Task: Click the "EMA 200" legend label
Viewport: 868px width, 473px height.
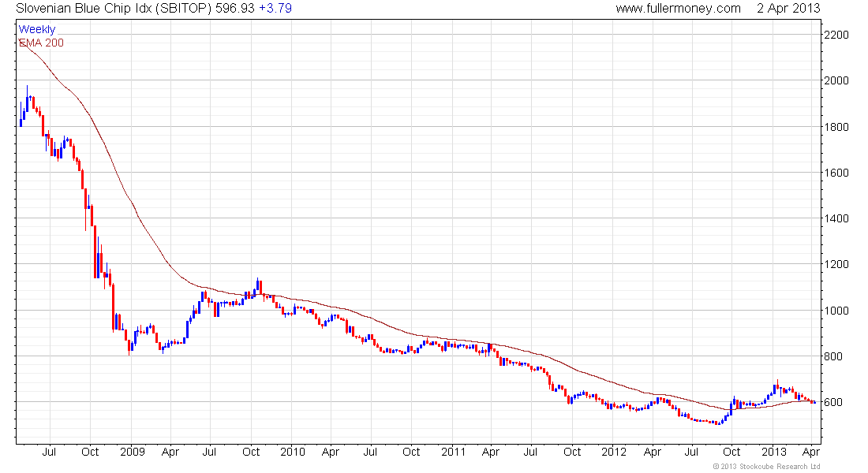Action: click(42, 43)
